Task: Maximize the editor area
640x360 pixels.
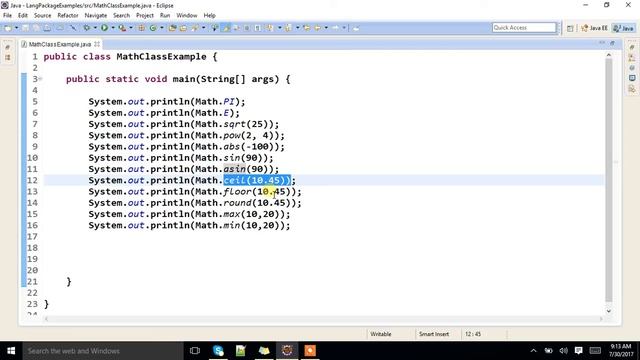Action: (612, 43)
